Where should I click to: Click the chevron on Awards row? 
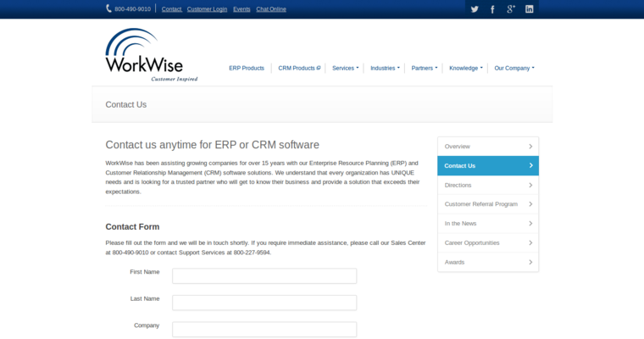530,262
